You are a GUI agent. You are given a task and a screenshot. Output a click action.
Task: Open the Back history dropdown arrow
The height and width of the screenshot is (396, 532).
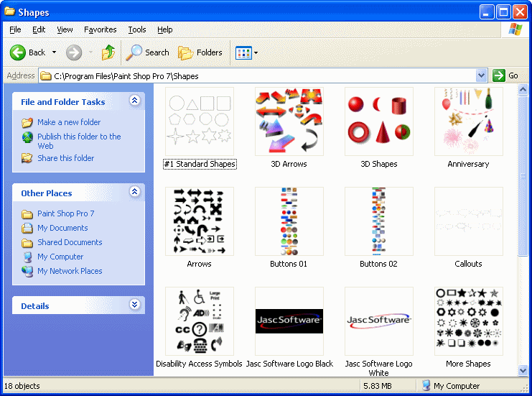tap(54, 52)
